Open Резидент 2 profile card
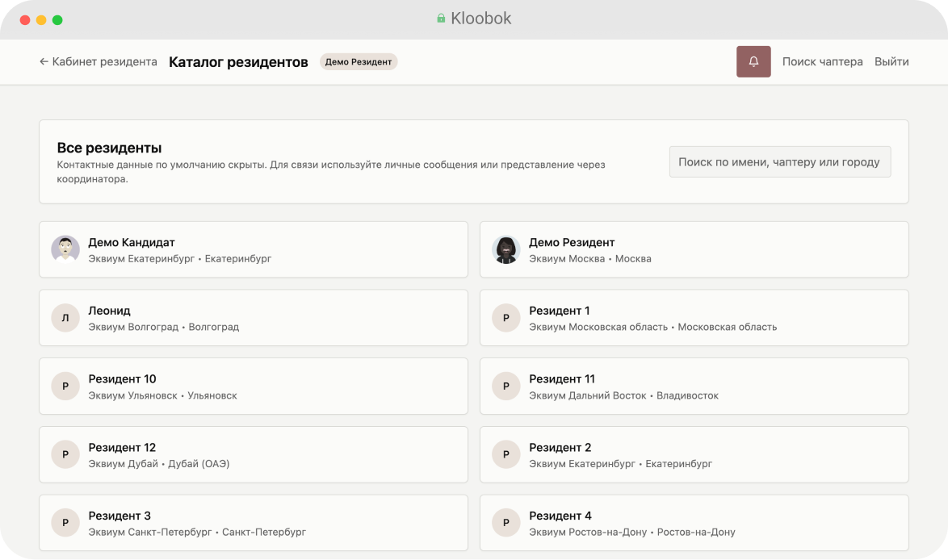 coord(694,455)
